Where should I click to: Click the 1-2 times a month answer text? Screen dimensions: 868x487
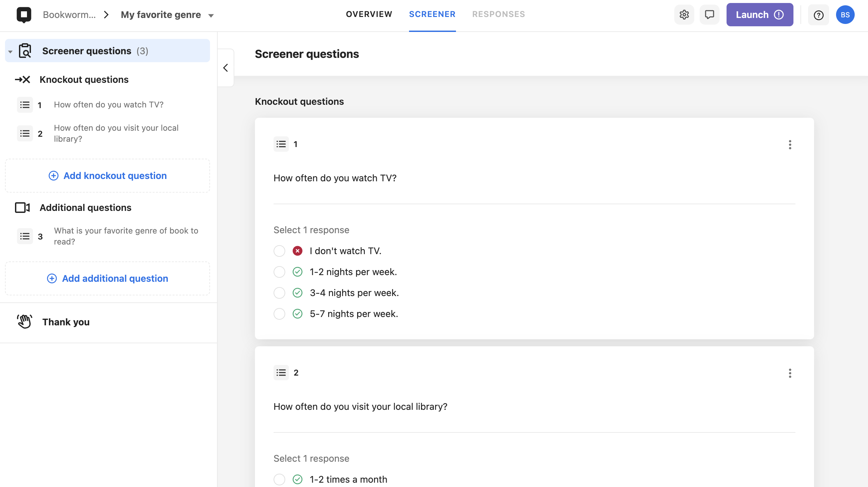pos(348,479)
